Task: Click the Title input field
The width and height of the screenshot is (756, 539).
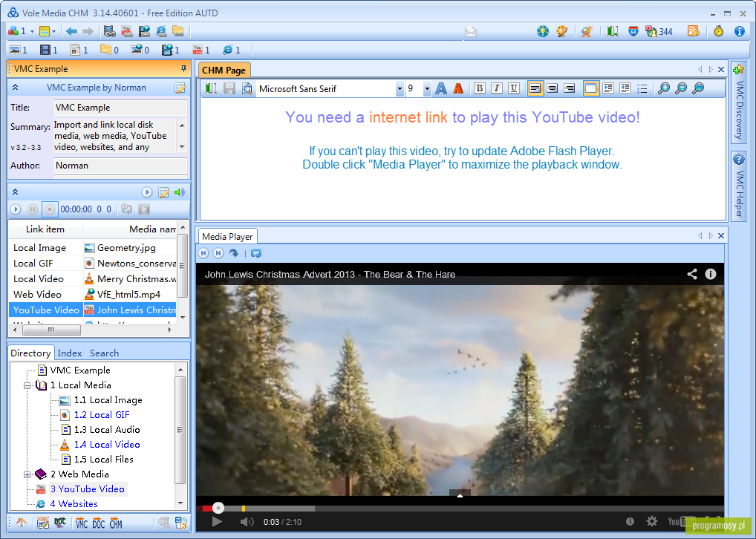Action: pos(120,108)
